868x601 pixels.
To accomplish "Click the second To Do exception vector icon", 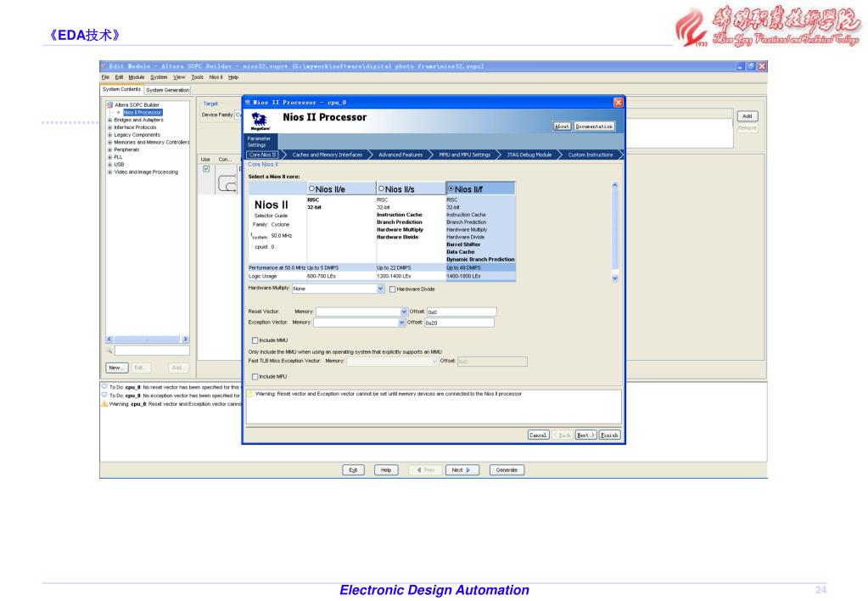I will point(104,395).
